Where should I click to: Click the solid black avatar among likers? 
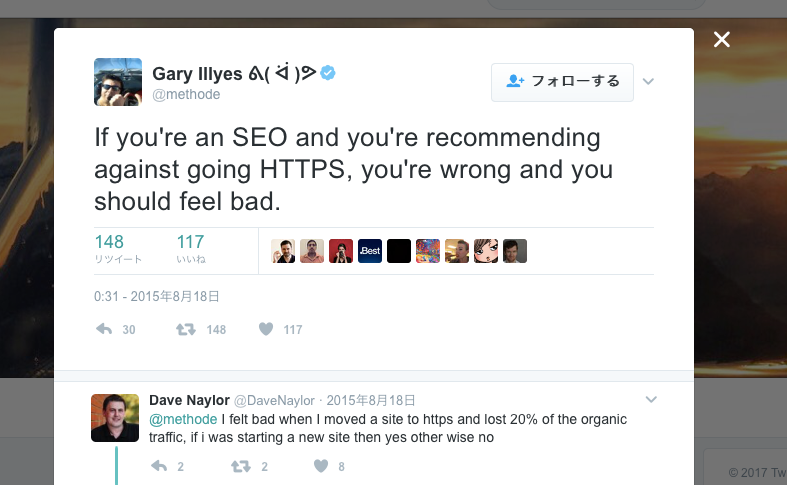(x=399, y=251)
